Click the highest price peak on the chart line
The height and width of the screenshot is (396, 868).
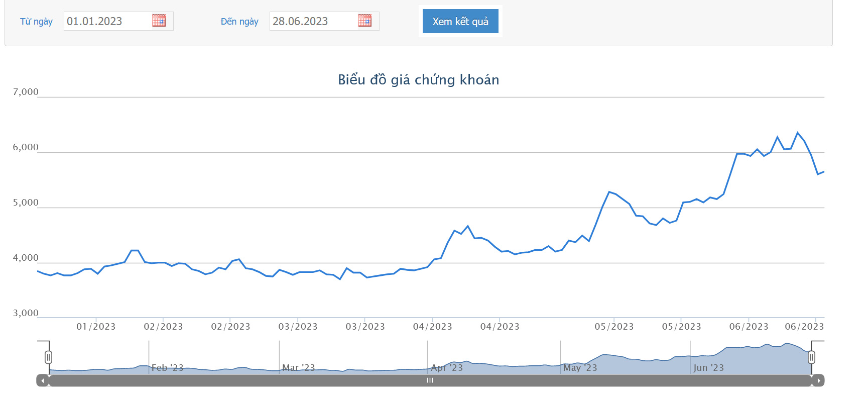click(x=797, y=133)
